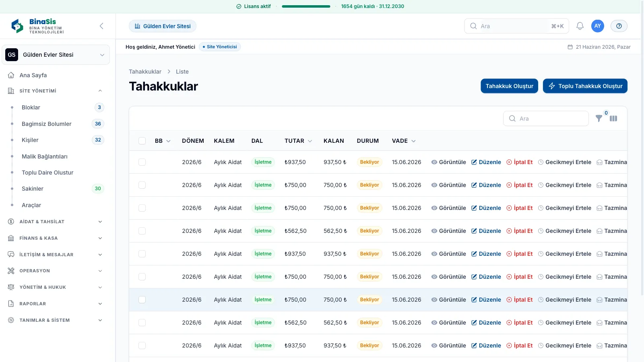The height and width of the screenshot is (362, 644).
Task: Expand the Operasyon section
Action: pos(100,271)
